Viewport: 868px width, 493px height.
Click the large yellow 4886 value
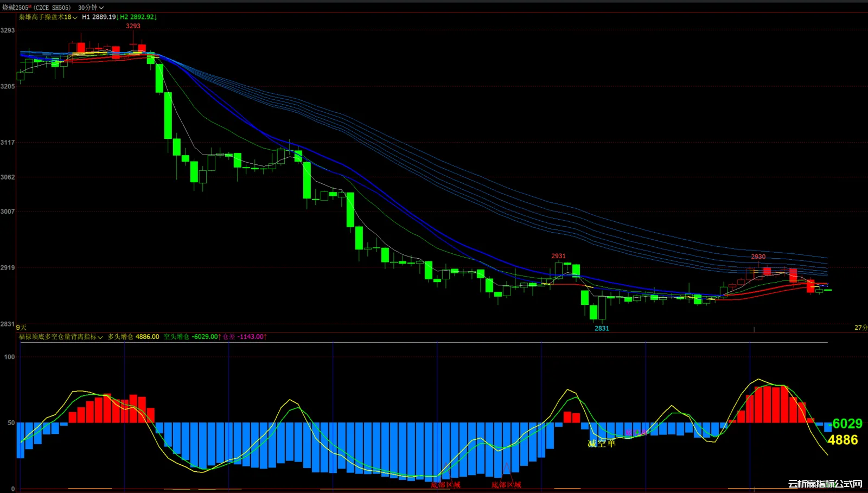[x=843, y=440]
